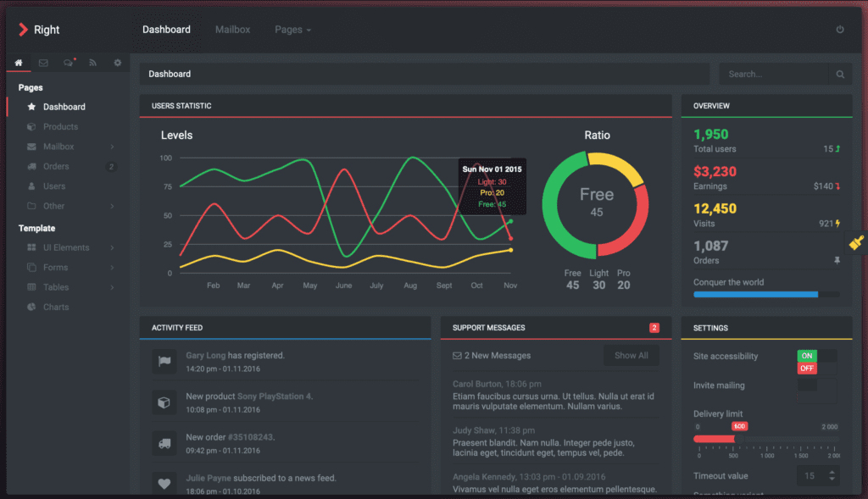Image resolution: width=868 pixels, height=499 pixels.
Task: Click the yellow paintbrush theme icon
Action: pyautogui.click(x=855, y=242)
